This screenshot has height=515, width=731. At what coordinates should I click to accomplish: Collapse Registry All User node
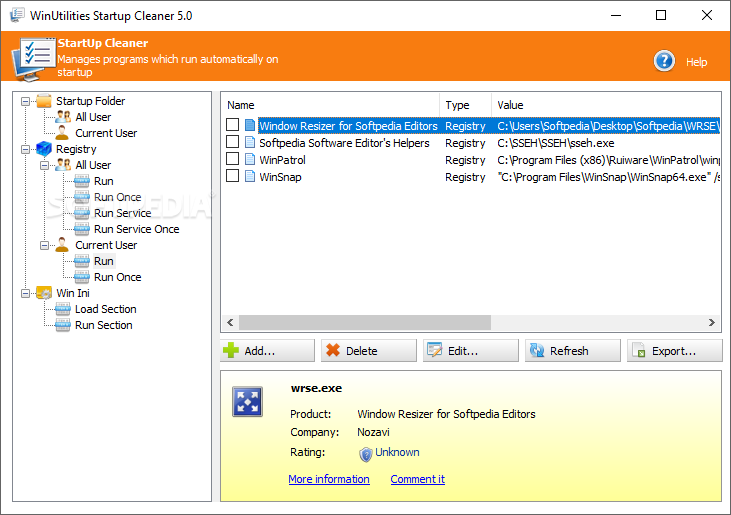coord(44,165)
